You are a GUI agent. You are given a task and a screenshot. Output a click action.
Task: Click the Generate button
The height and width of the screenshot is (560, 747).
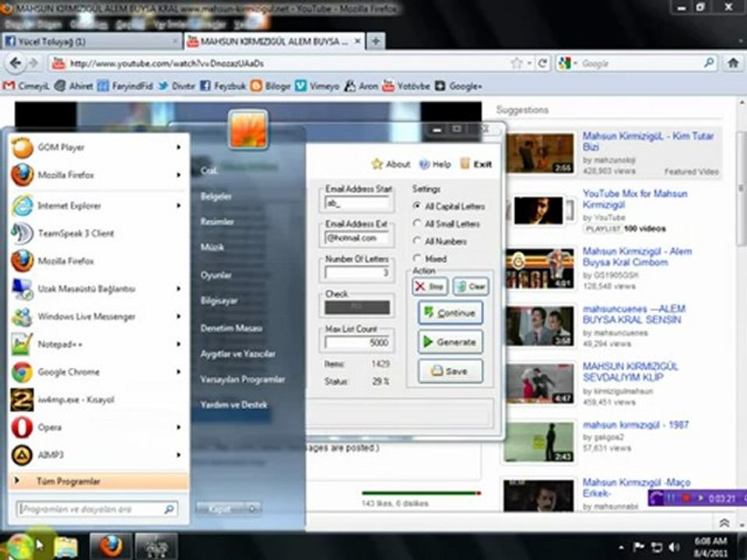click(x=451, y=342)
